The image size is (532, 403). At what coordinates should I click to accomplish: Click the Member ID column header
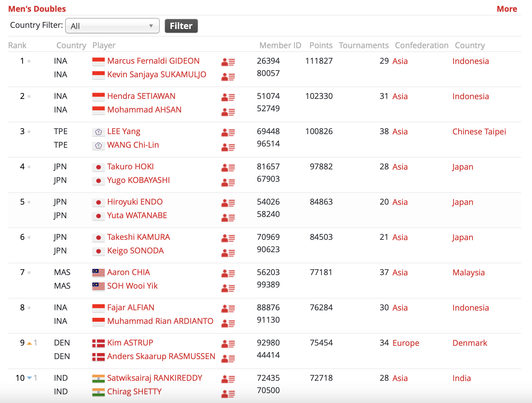[280, 45]
